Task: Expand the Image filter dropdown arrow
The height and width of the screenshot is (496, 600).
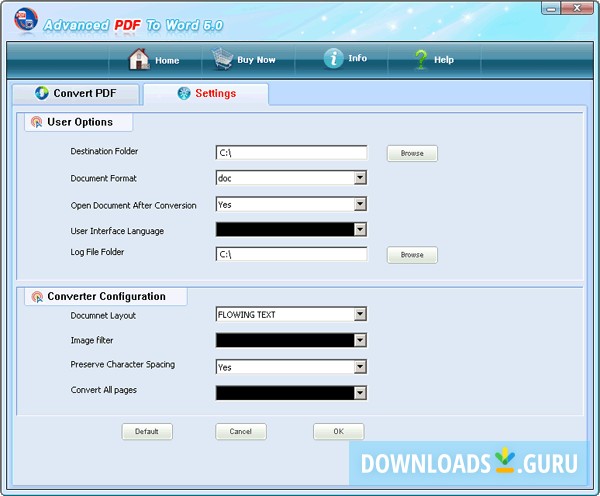Action: (x=360, y=340)
